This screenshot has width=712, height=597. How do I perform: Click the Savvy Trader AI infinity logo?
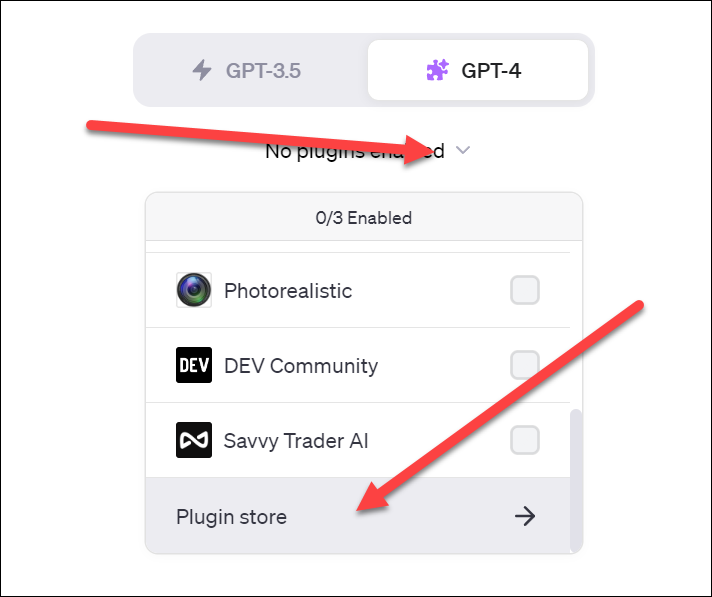194,440
